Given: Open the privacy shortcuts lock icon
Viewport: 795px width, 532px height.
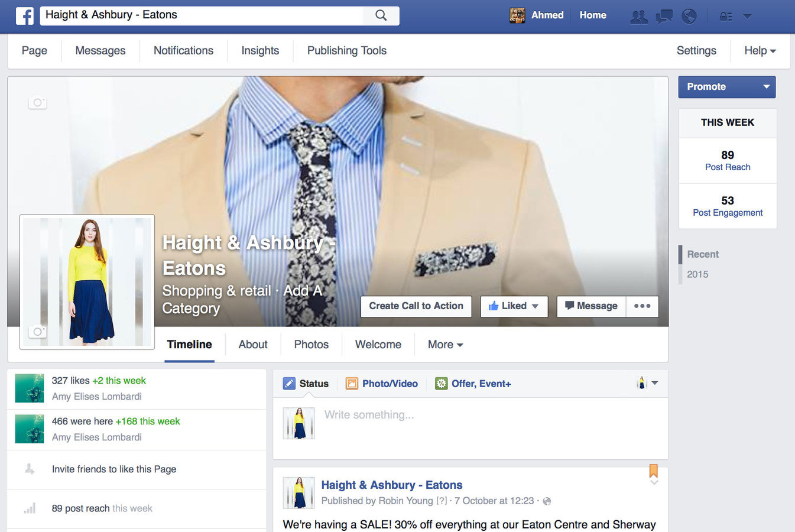Looking at the screenshot, I should (x=726, y=16).
